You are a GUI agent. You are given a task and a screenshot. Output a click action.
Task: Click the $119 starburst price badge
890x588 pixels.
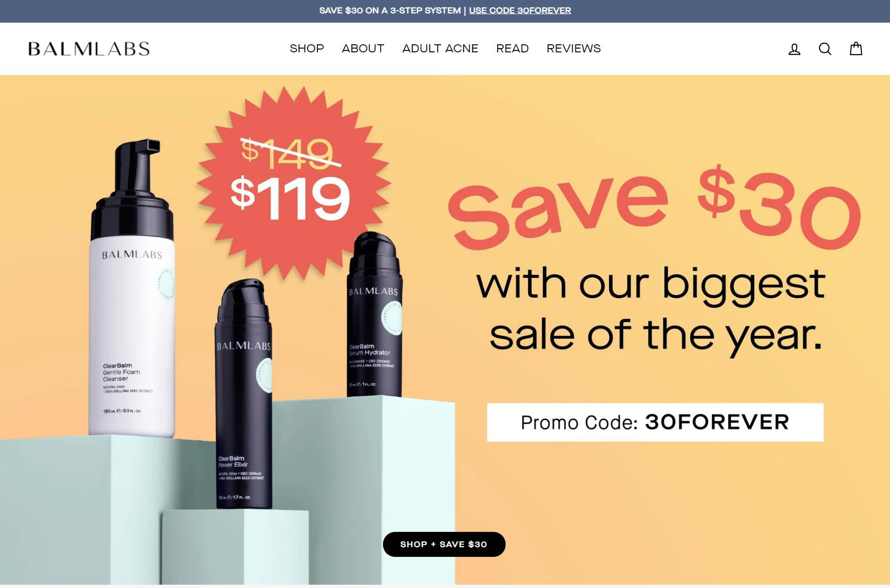(x=293, y=184)
